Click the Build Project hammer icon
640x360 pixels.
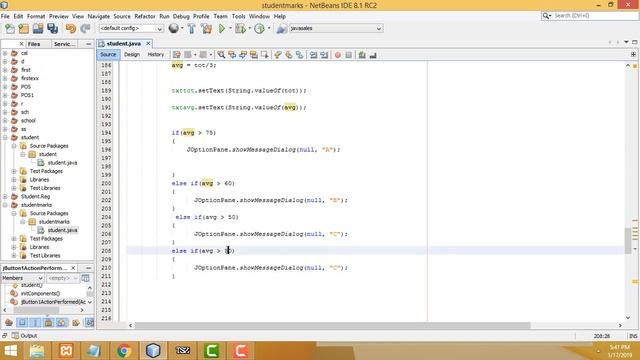pyautogui.click(x=191, y=29)
